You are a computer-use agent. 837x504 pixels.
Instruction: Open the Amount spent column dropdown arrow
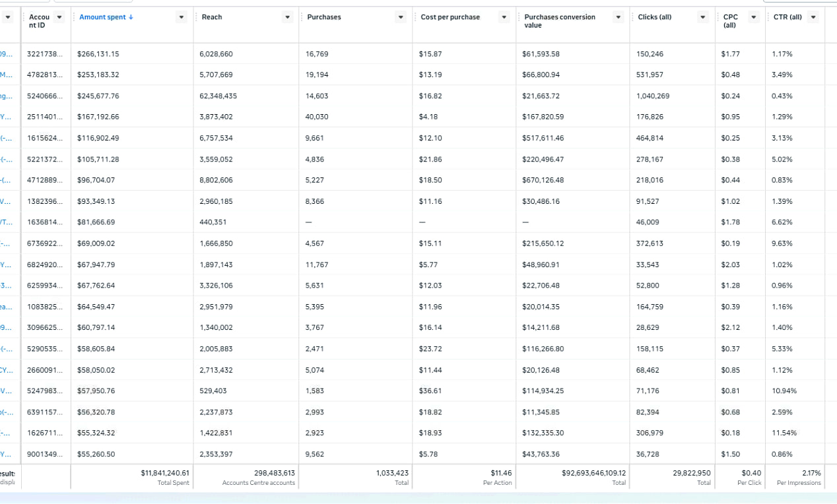182,17
